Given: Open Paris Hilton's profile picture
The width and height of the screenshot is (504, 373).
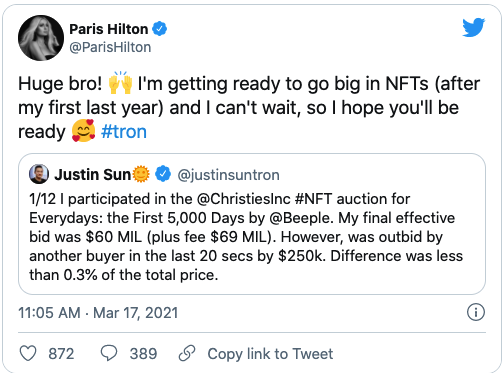Looking at the screenshot, I should (x=41, y=38).
